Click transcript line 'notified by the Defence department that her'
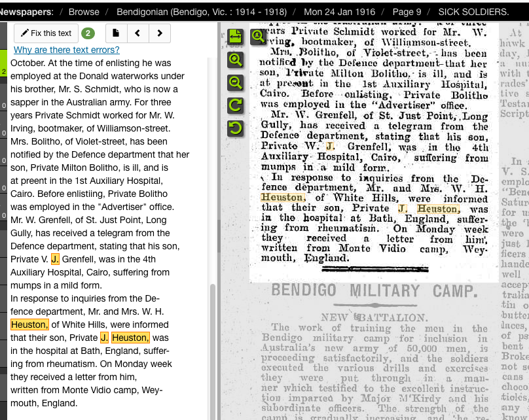The image size is (529, 420). [100, 154]
